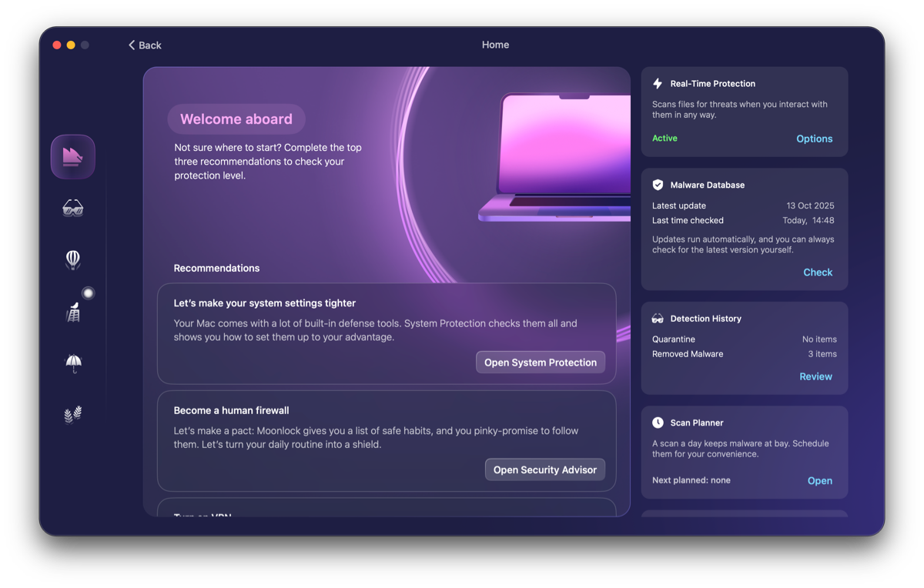Click the hot air balloon sidebar icon
This screenshot has height=588, width=924.
click(x=73, y=259)
